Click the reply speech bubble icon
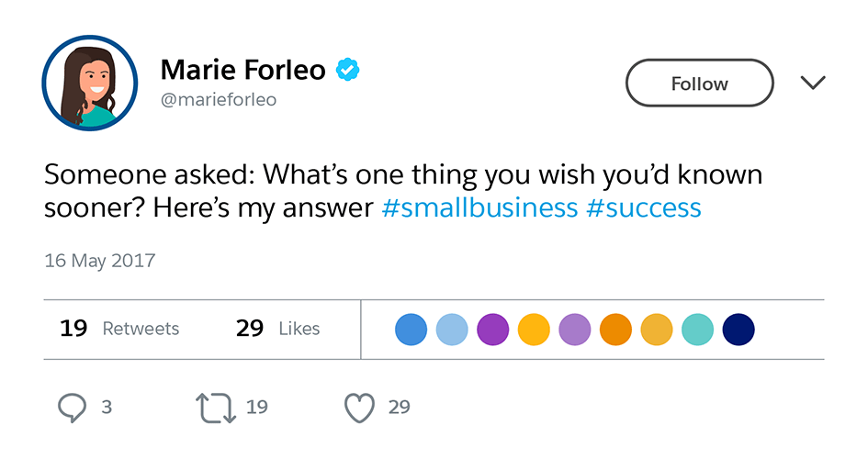The height and width of the screenshot is (459, 868). point(73,408)
